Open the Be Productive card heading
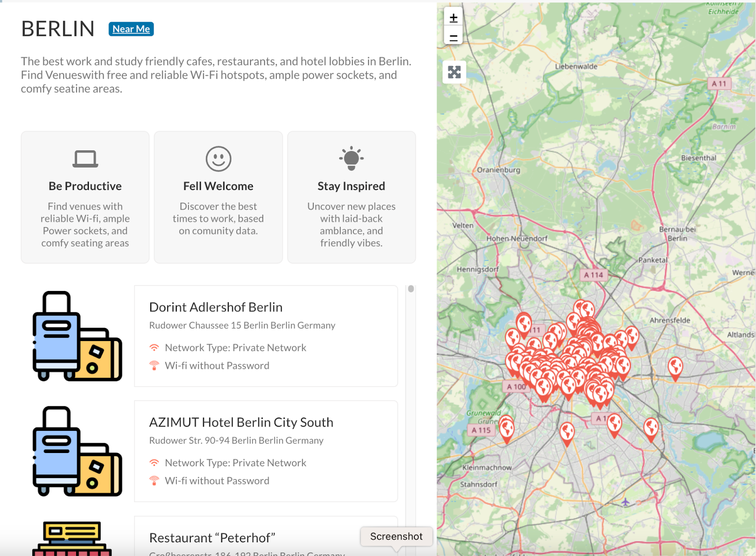756x556 pixels. pos(85,186)
